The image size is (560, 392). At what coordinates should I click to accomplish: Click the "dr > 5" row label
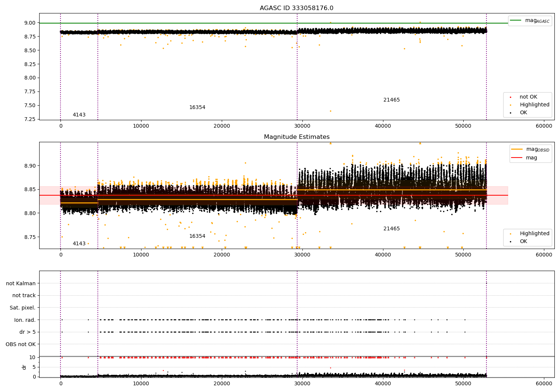click(x=28, y=332)
